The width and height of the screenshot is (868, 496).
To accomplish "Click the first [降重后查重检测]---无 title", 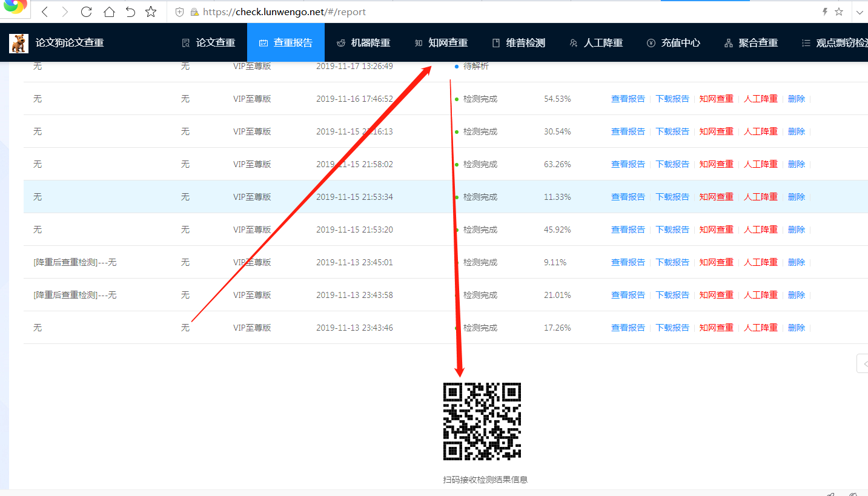I will (x=75, y=262).
